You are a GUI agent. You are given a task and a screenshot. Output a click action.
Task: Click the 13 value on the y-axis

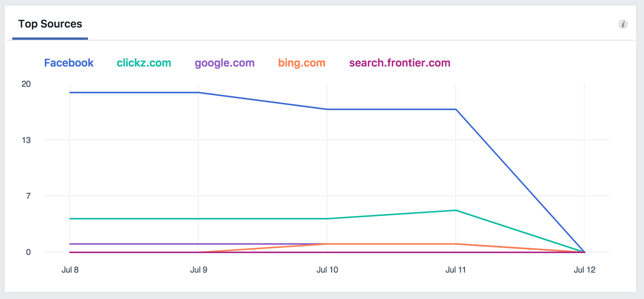[x=26, y=140]
